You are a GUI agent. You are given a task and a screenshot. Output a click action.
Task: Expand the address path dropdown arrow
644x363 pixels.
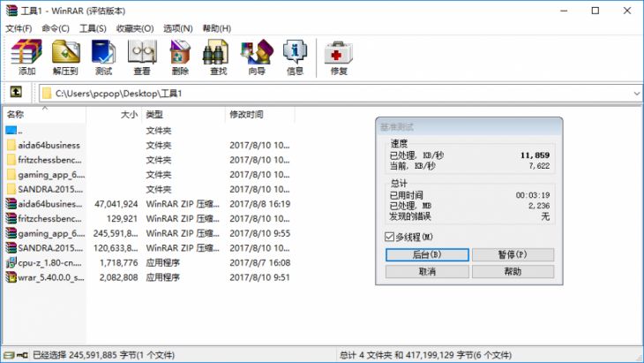tap(637, 94)
